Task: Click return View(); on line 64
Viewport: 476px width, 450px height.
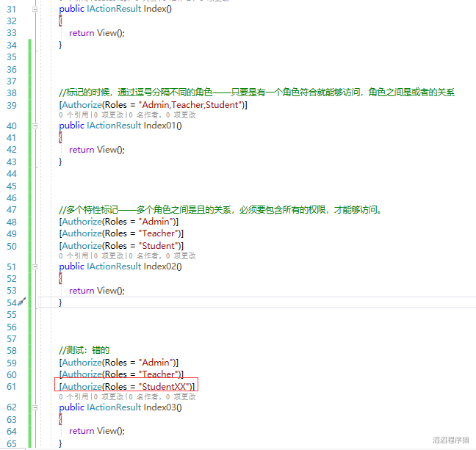Action: [97, 431]
